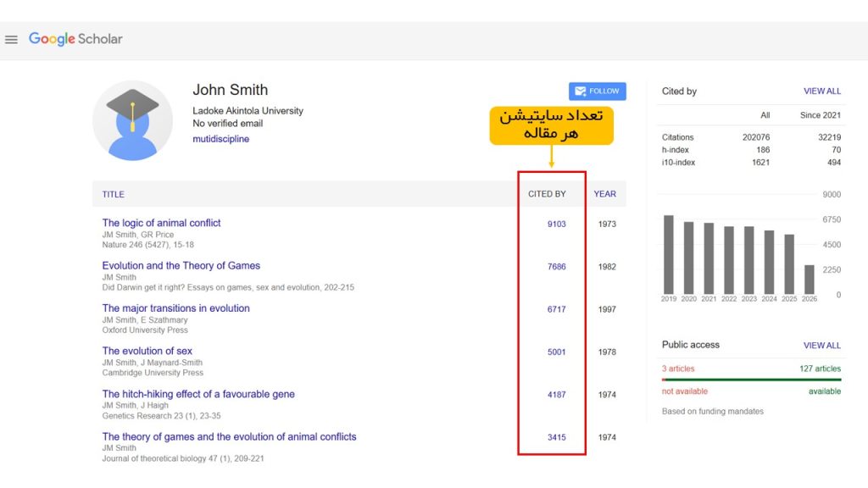
Task: Click 'Genetics Research 23 (1), 23-35' text
Action: pos(161,415)
